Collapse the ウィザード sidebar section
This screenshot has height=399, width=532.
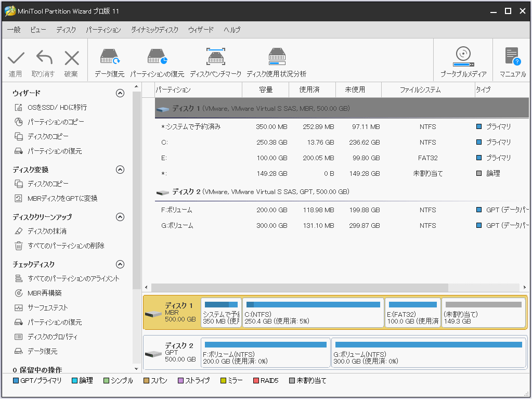[120, 93]
